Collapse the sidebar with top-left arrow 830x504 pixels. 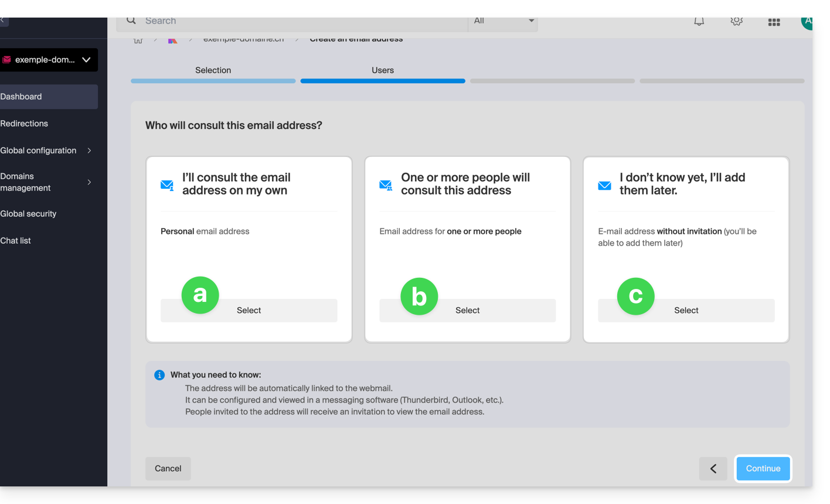[x=2, y=21]
